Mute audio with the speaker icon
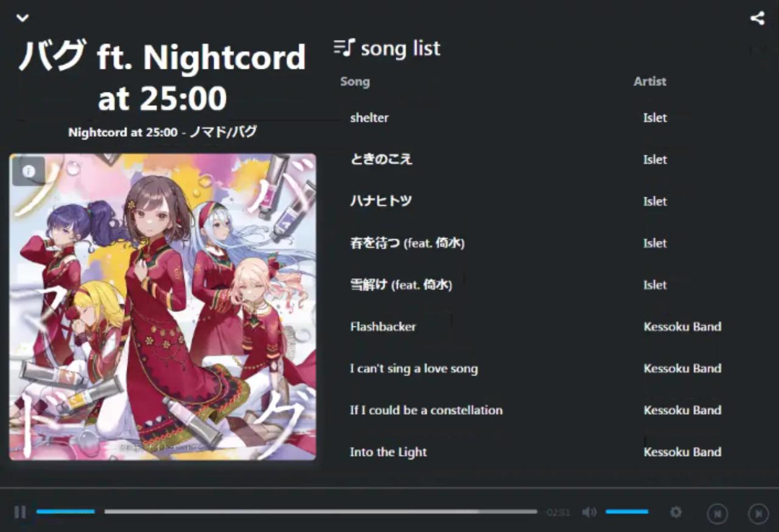 (589, 512)
